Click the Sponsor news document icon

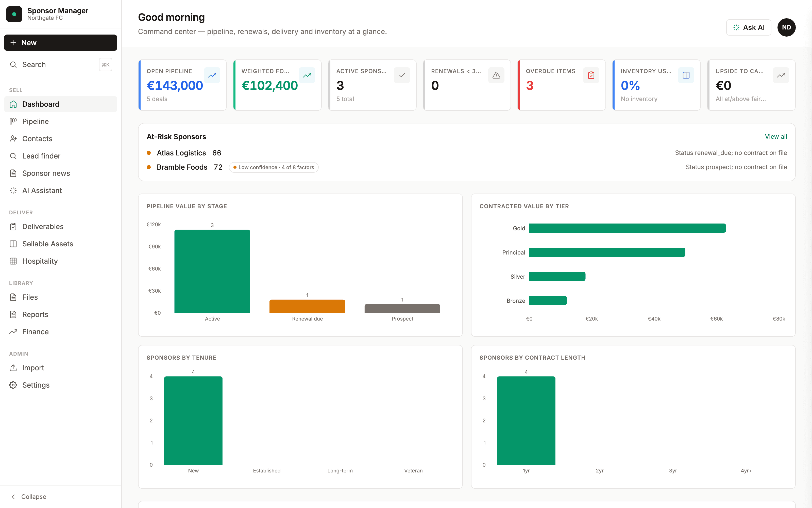click(13, 173)
